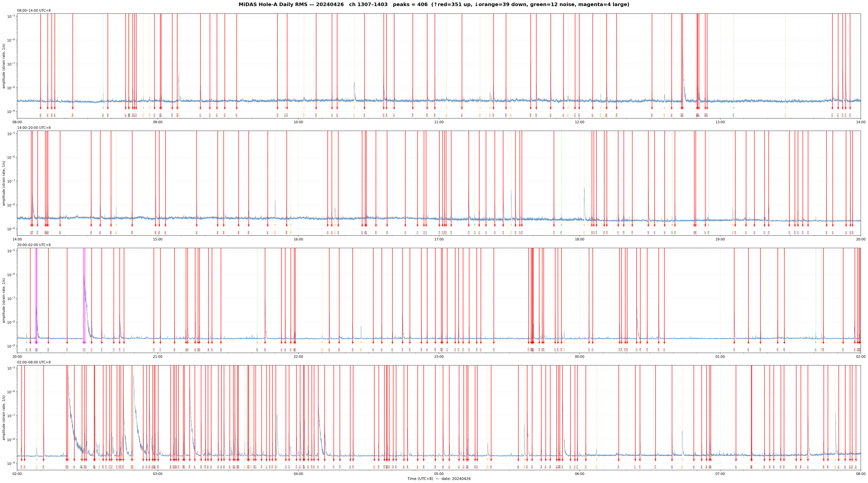Click the 10:00 x-axis tick label
The height and width of the screenshot is (483, 868).
pyautogui.click(x=298, y=122)
